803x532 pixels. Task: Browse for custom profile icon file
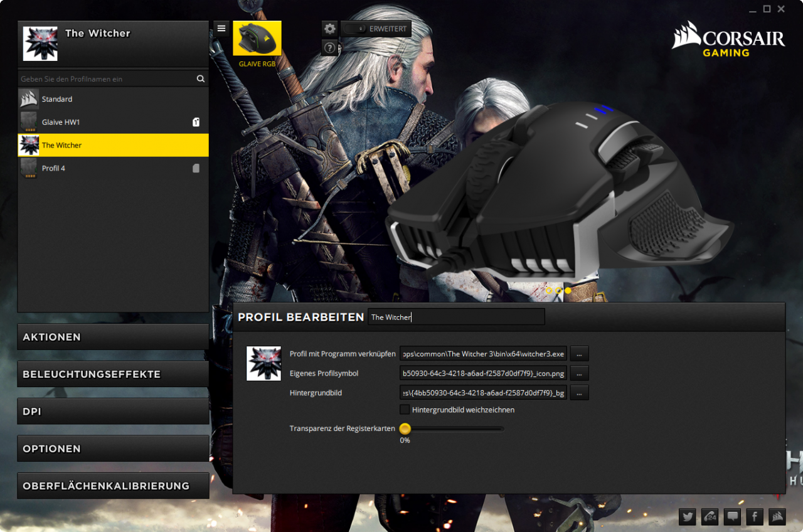[579, 373]
